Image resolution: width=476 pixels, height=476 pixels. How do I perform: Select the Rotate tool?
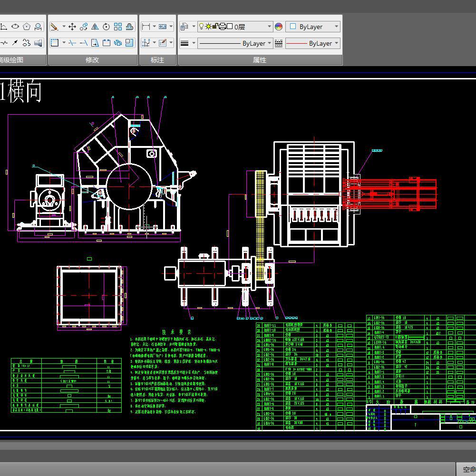(106, 27)
